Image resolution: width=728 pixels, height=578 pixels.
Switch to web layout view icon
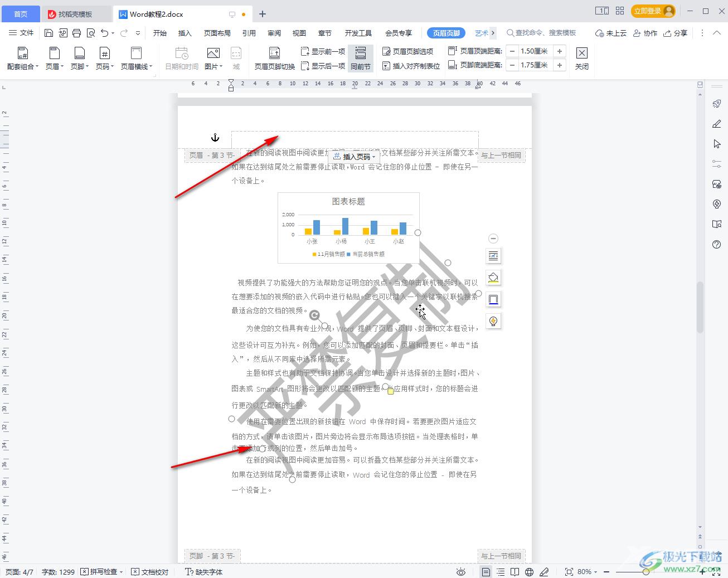tap(529, 572)
